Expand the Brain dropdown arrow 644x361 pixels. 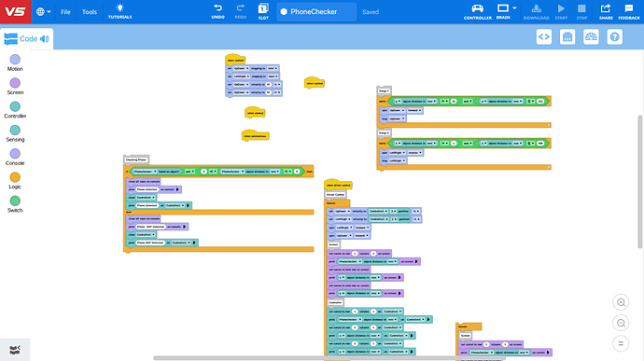[x=514, y=8]
